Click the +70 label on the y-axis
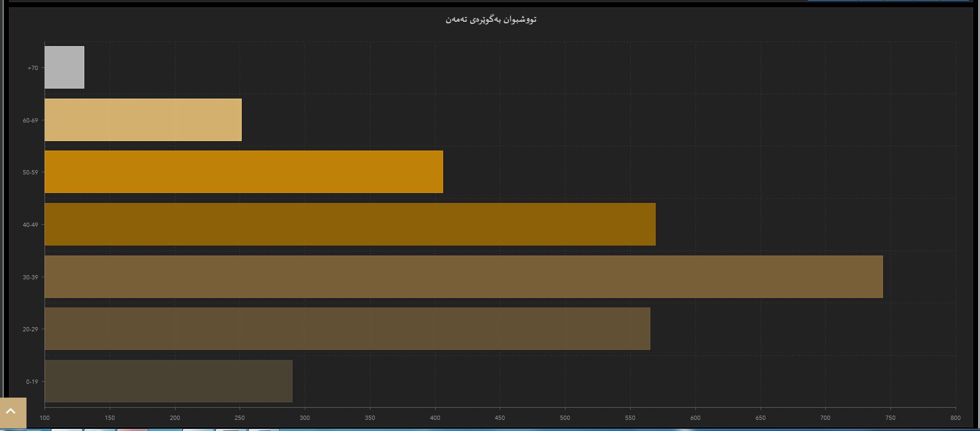The image size is (980, 431). pos(33,68)
